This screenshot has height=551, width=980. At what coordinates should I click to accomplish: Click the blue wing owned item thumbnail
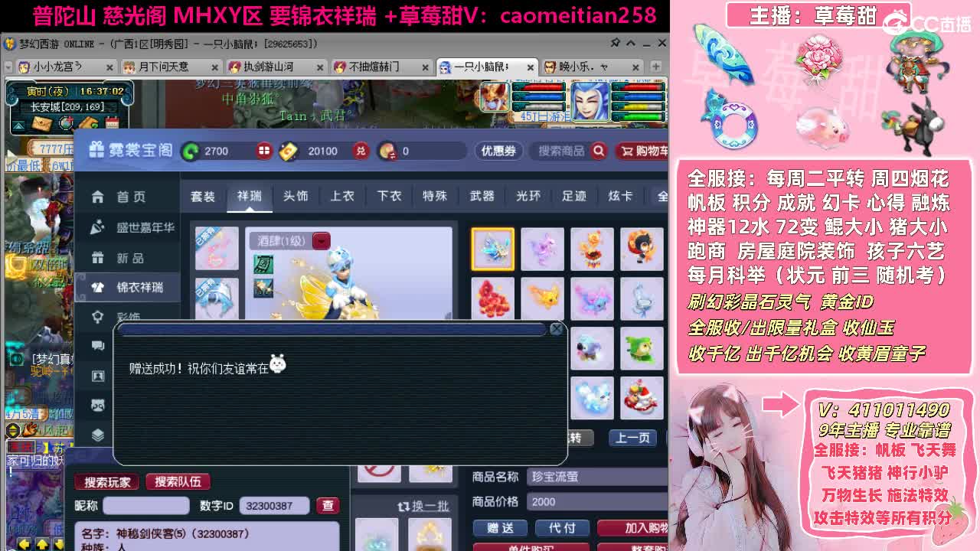pos(217,298)
